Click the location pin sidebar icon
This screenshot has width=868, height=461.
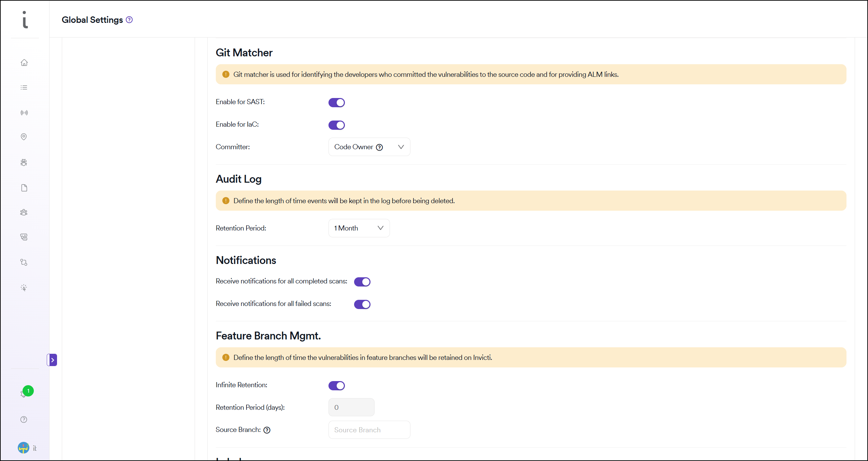tap(24, 137)
